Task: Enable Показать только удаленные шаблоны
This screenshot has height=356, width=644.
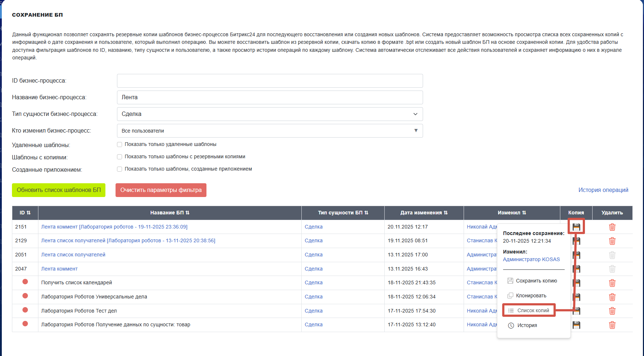Action: click(120, 145)
